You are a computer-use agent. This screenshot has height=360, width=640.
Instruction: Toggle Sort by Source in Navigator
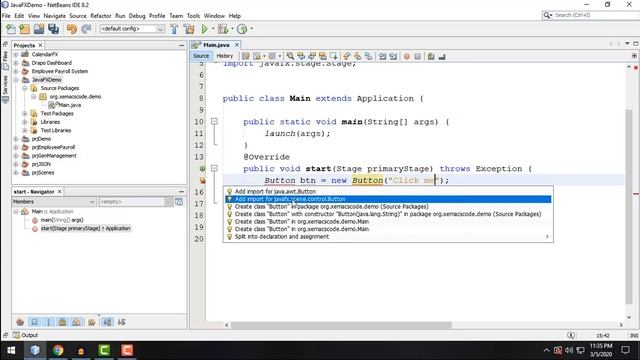click(122, 322)
